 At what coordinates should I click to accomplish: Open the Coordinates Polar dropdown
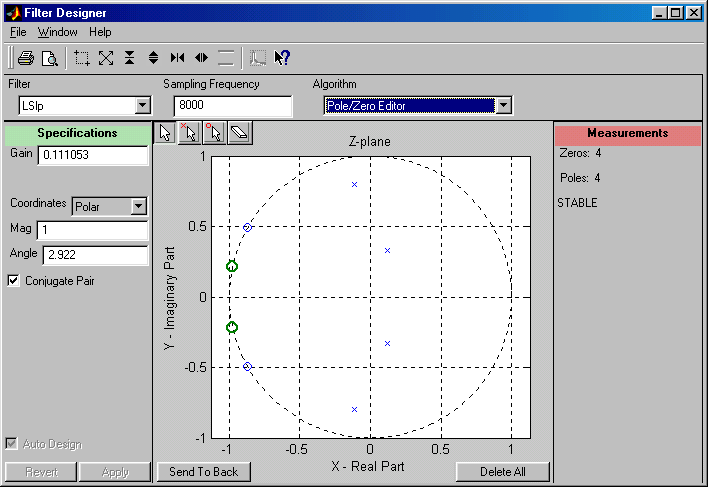coord(138,206)
